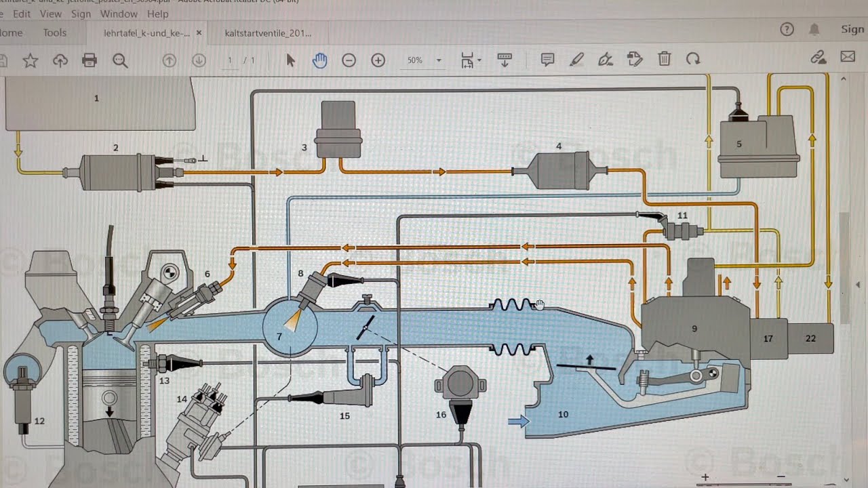
Task: Click the trash can Delete icon
Action: point(665,59)
